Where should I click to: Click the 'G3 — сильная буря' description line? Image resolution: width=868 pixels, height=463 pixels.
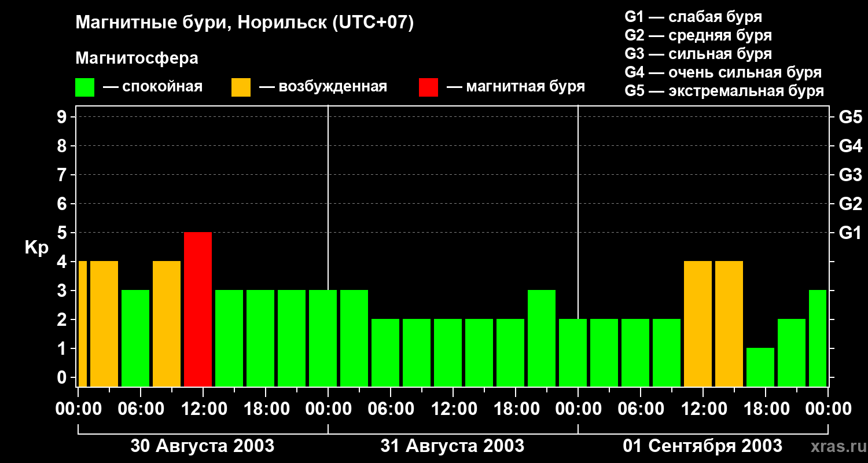tap(698, 54)
